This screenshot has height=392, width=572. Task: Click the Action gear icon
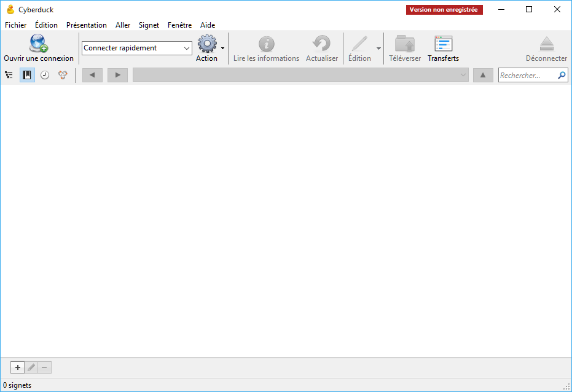[x=207, y=44]
